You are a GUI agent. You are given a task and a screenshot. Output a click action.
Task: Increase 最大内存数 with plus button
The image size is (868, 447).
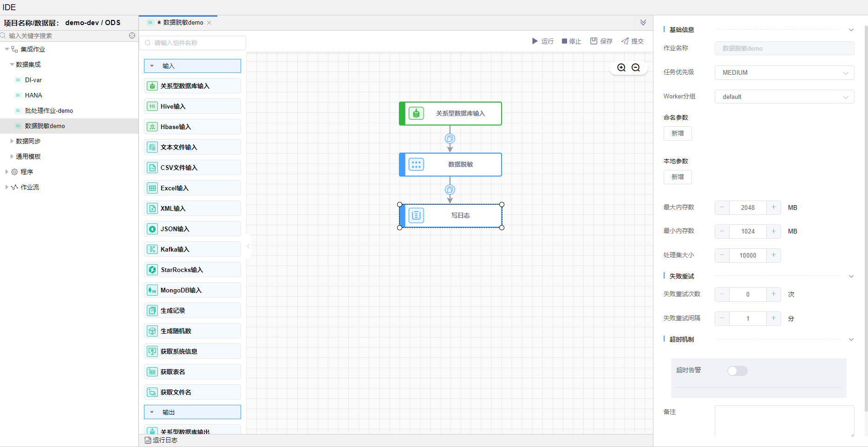click(773, 207)
